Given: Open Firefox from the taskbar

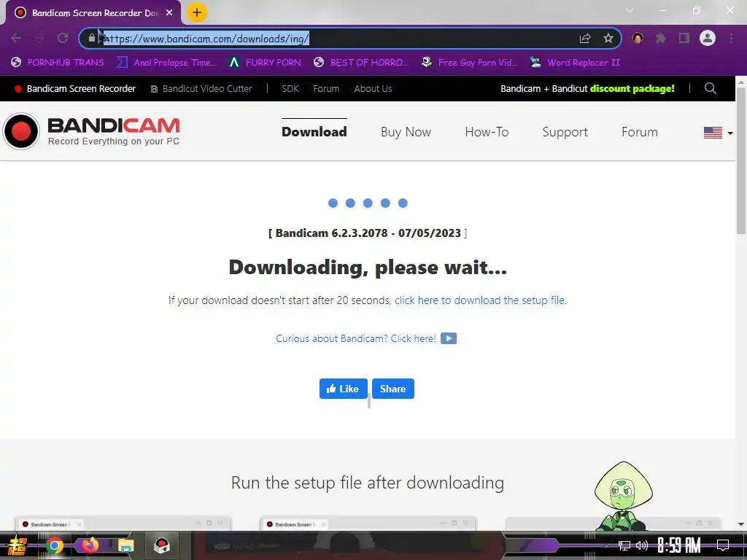Looking at the screenshot, I should [x=90, y=545].
